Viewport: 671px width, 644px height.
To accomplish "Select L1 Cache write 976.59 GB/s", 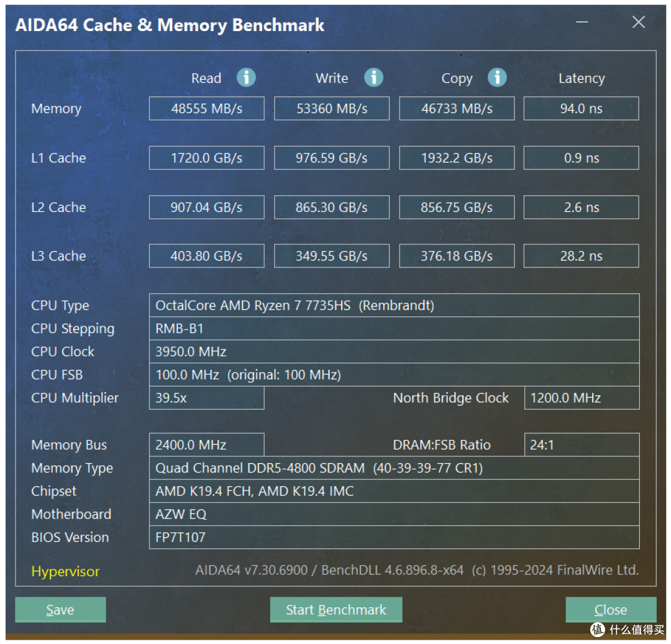I will pos(332,158).
